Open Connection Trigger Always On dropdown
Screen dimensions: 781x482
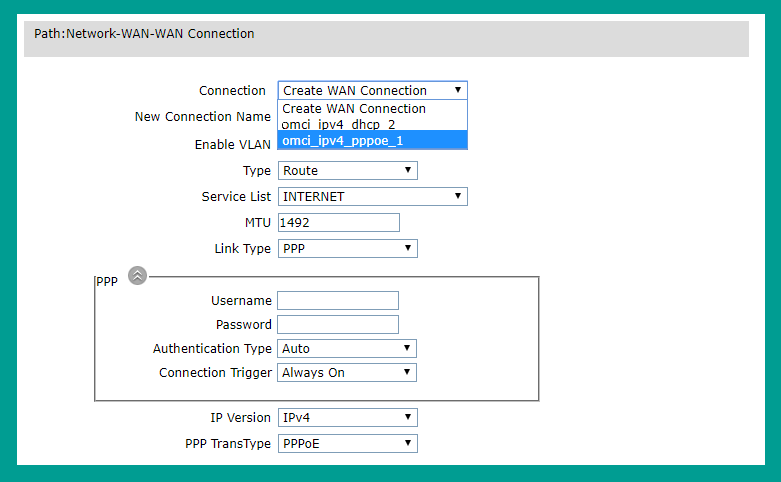tap(347, 372)
